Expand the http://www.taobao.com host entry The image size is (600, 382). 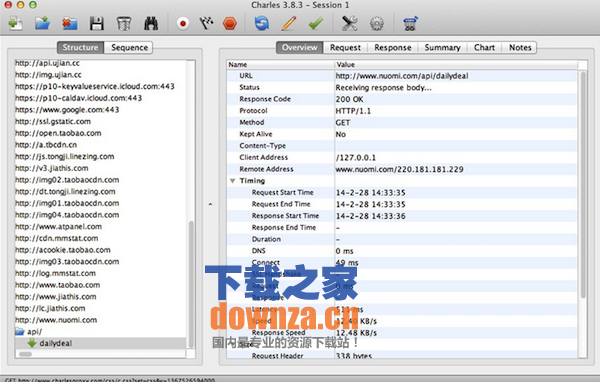(x=57, y=285)
